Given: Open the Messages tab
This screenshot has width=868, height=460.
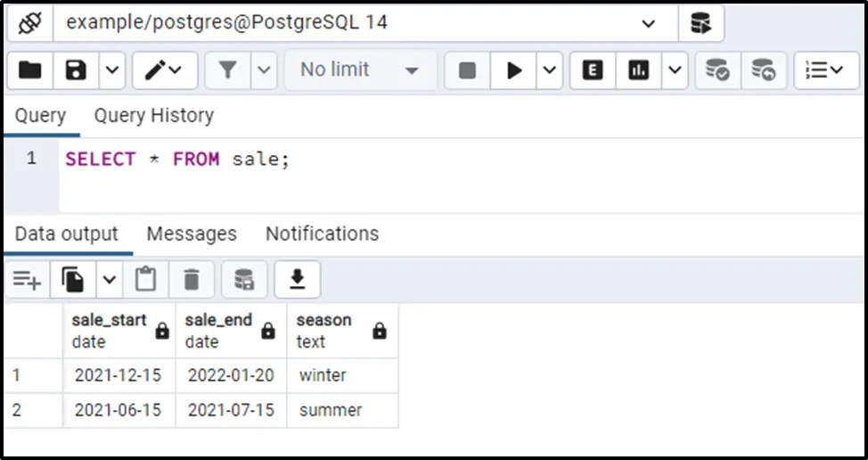Looking at the screenshot, I should coord(192,234).
